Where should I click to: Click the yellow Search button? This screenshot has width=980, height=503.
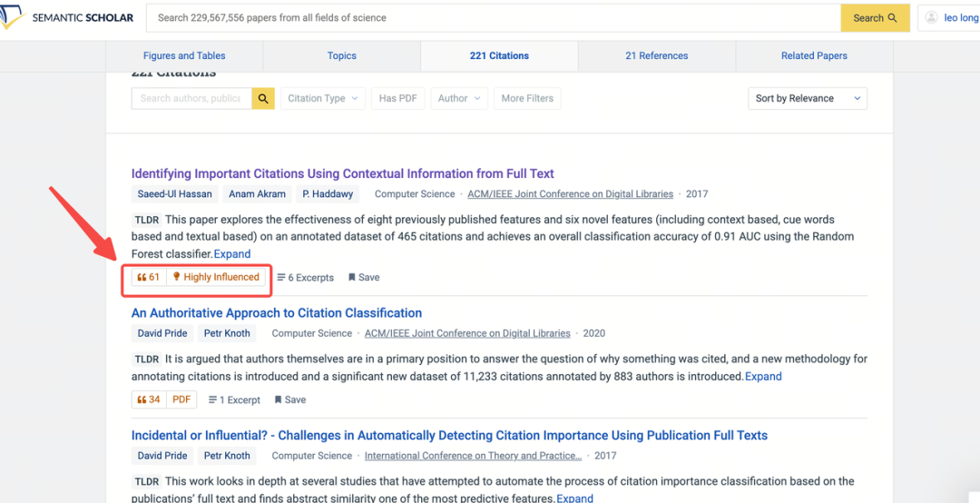(x=875, y=18)
